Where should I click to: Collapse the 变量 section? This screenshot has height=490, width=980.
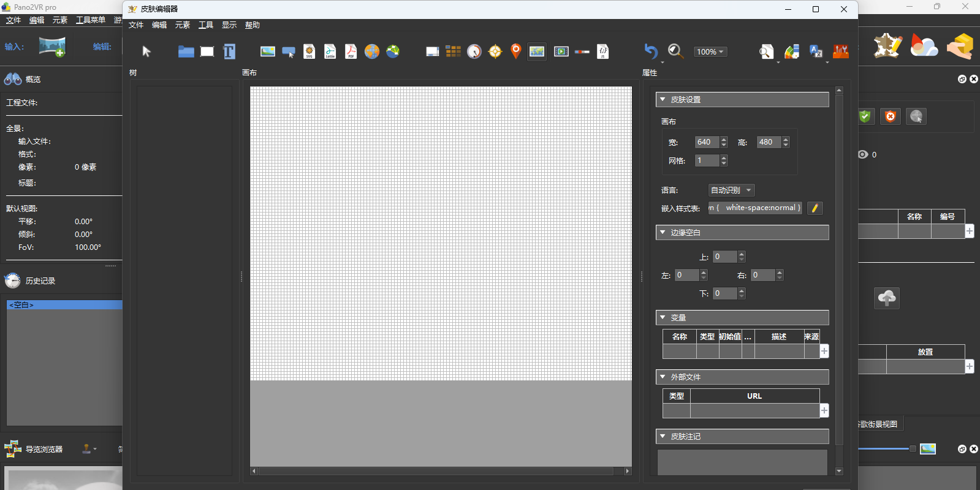pos(663,318)
